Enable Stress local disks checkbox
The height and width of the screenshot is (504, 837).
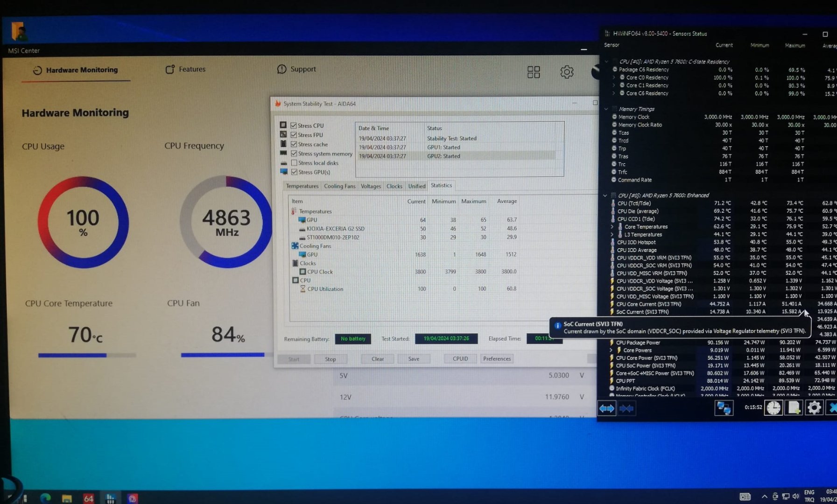tap(294, 163)
